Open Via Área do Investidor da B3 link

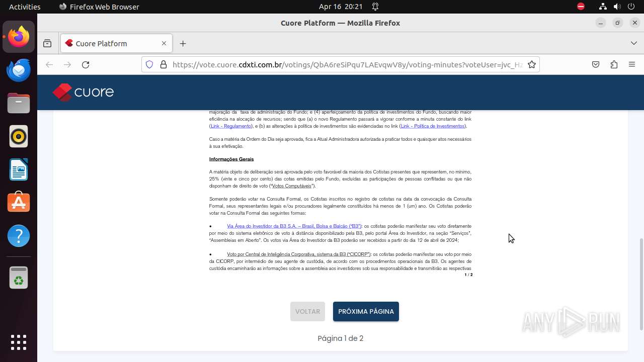pyautogui.click(x=294, y=226)
